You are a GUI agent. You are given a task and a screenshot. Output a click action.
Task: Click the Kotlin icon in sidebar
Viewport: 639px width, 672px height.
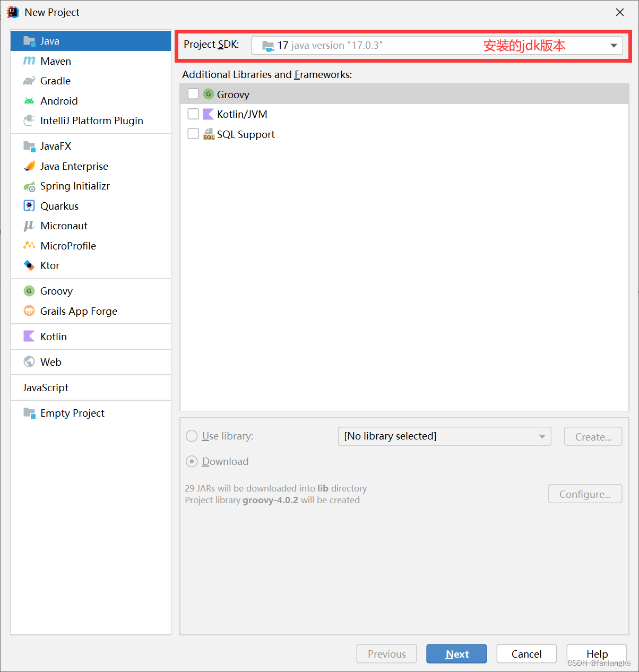29,337
